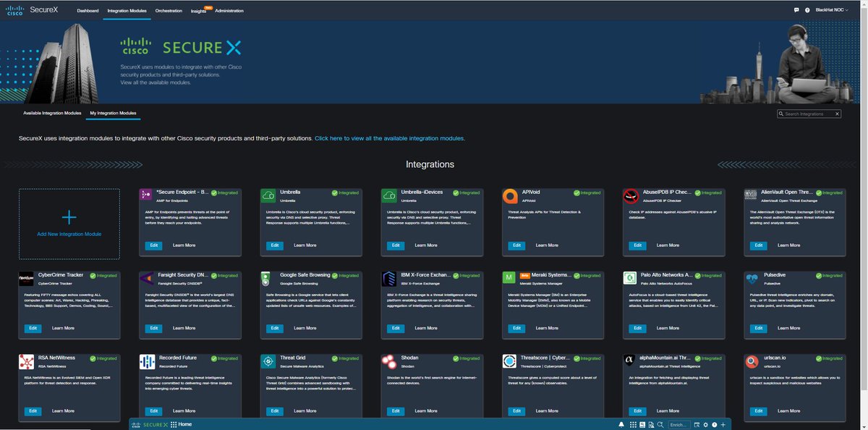868x430 pixels.
Task: Open the ribbon settings gear icon
Action: coord(706,424)
